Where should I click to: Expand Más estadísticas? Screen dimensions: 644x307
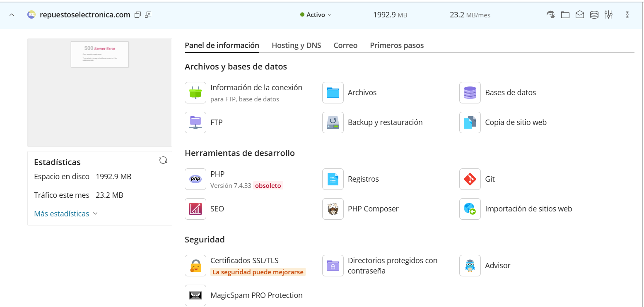[66, 214]
